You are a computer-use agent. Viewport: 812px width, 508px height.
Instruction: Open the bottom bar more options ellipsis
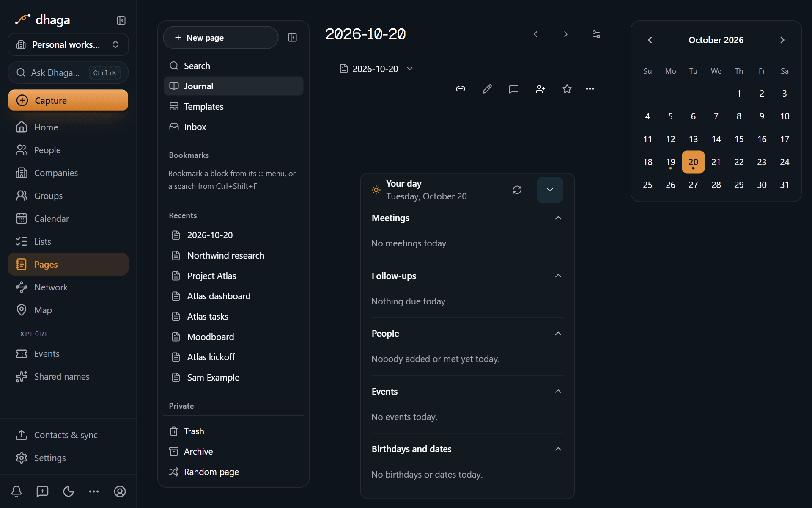coord(94,491)
